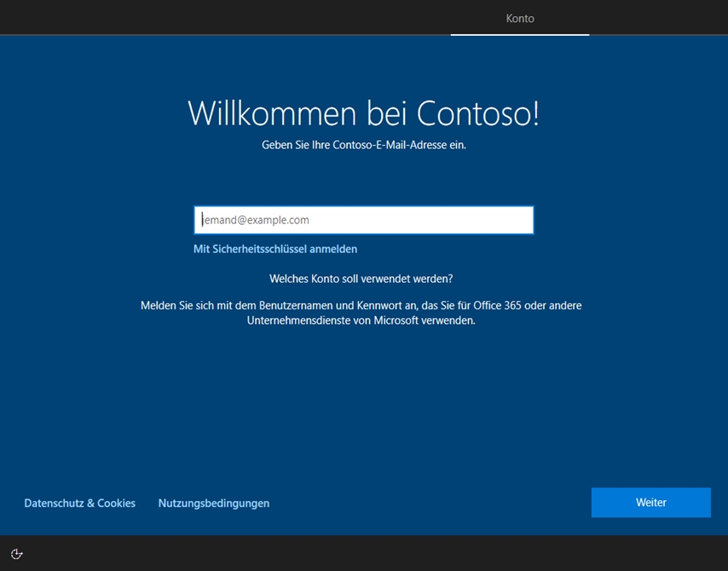This screenshot has height=571, width=728.
Task: Click the word 'Unternehmensdienste' in the description
Action: coord(302,320)
